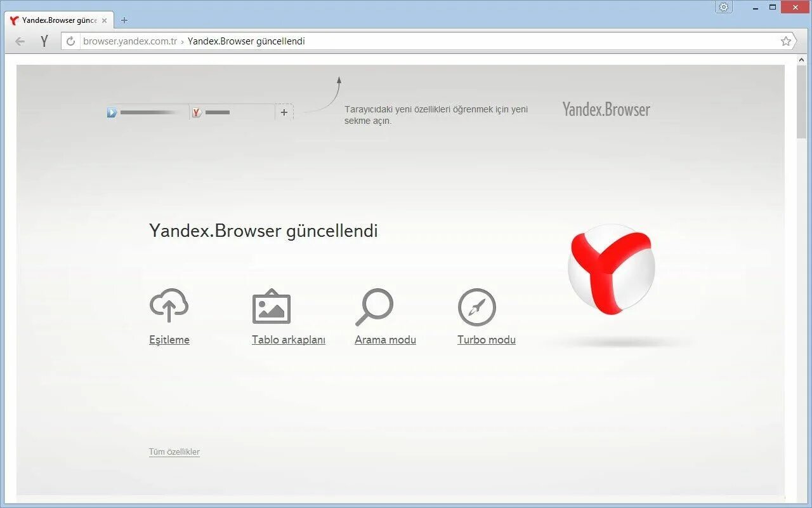Click the plus button in tab illustration
This screenshot has height=508, width=812.
[x=284, y=112]
